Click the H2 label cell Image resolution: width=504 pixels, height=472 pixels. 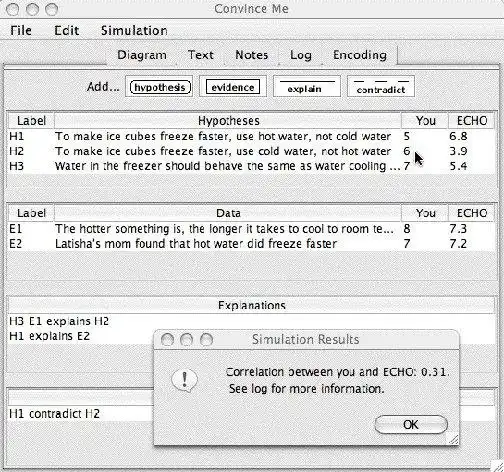(17, 151)
